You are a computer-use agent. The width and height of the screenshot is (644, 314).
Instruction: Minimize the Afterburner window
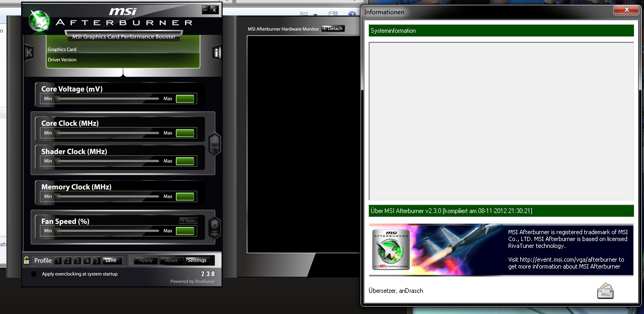(x=205, y=10)
